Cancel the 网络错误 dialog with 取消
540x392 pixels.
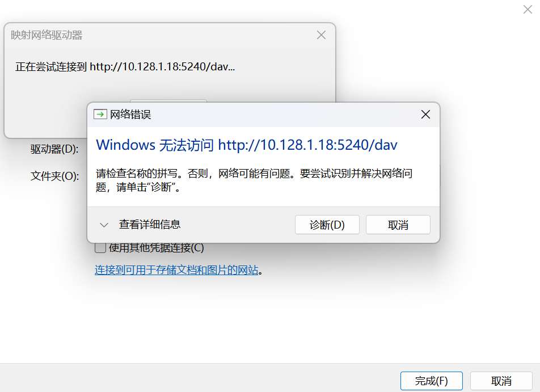(398, 225)
